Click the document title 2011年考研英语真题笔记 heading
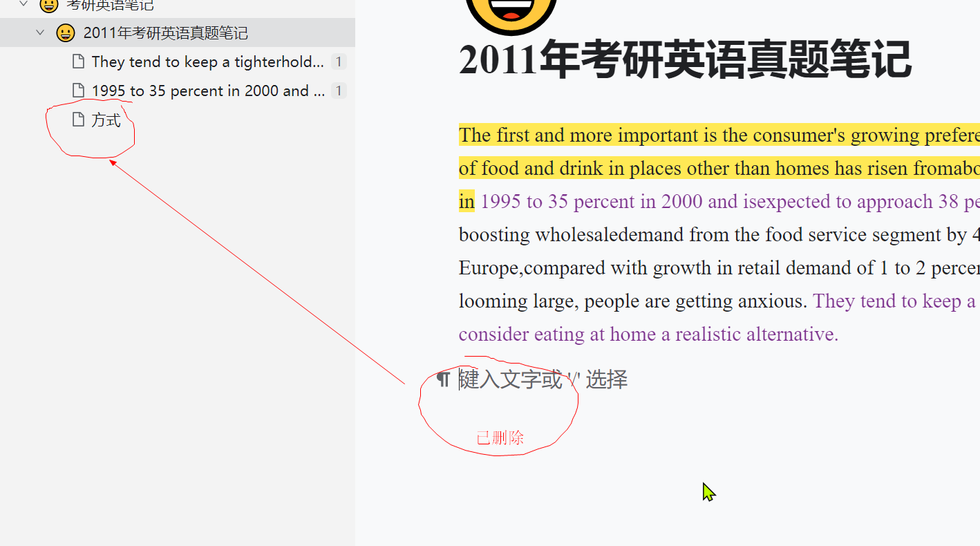Screen dimensions: 980x546 (x=686, y=59)
